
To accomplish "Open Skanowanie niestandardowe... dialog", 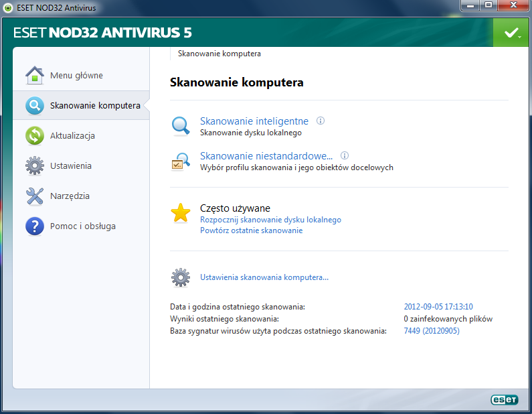I will tap(266, 156).
